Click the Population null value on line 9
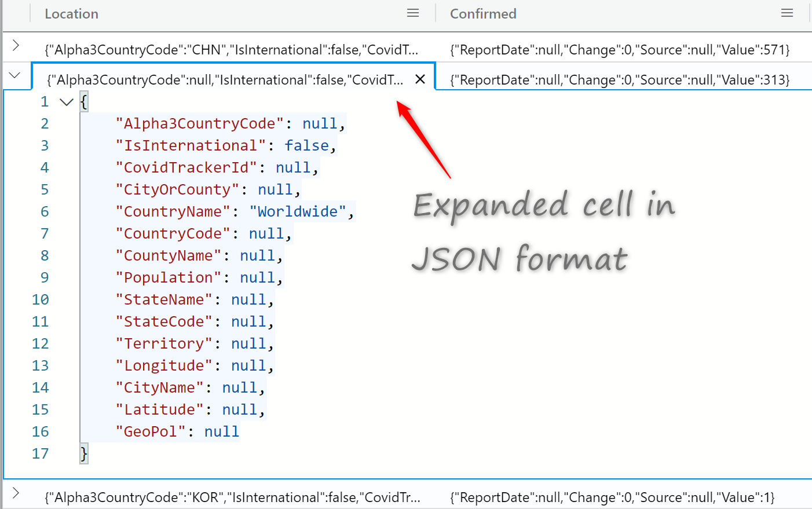Viewport: 812px width, 509px height. pos(257,277)
